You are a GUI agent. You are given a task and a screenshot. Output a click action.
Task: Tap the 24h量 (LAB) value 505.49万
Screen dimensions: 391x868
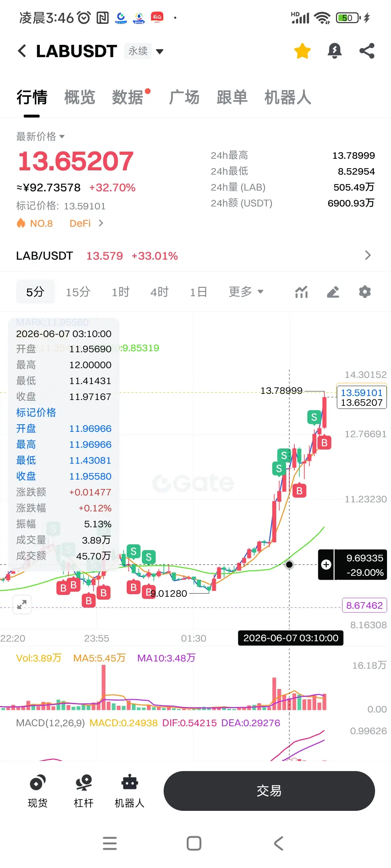(354, 187)
